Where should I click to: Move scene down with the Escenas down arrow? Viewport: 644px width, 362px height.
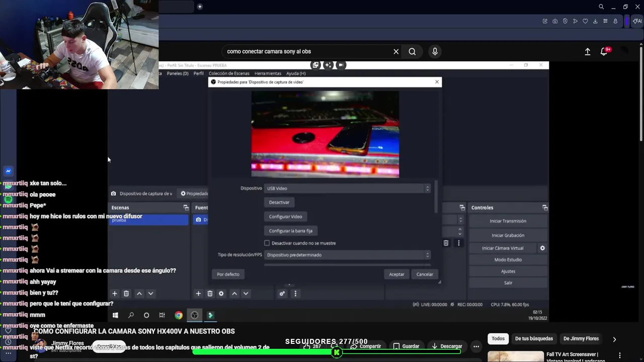point(150,294)
